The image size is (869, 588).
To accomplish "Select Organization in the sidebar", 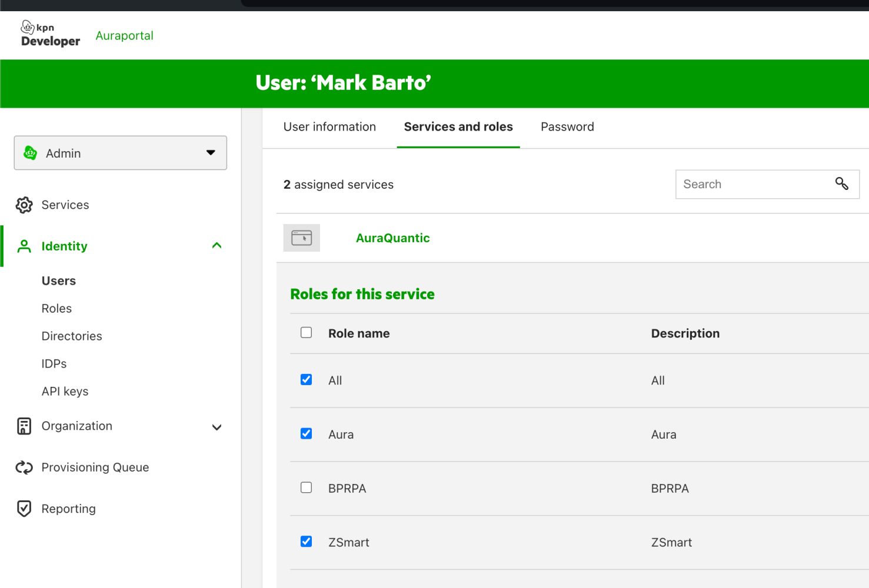I will (x=76, y=426).
